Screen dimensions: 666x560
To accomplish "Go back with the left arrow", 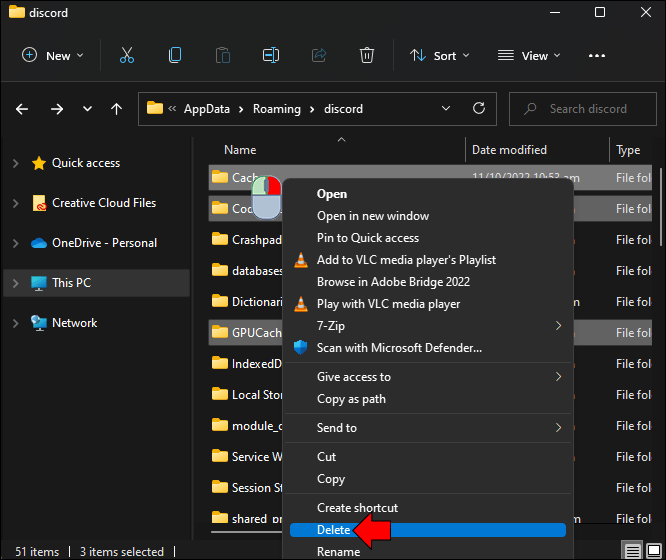I will tap(22, 109).
